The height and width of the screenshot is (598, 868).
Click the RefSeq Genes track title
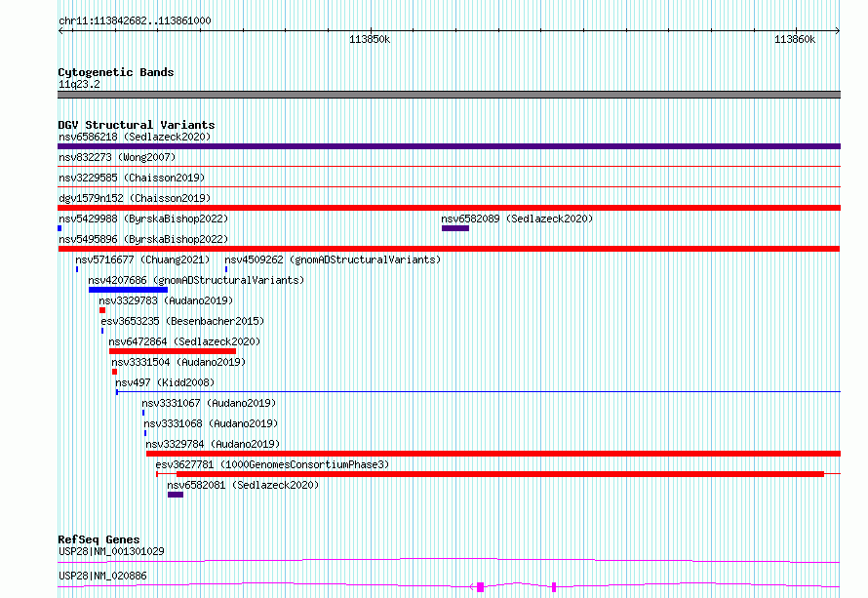coord(99,539)
